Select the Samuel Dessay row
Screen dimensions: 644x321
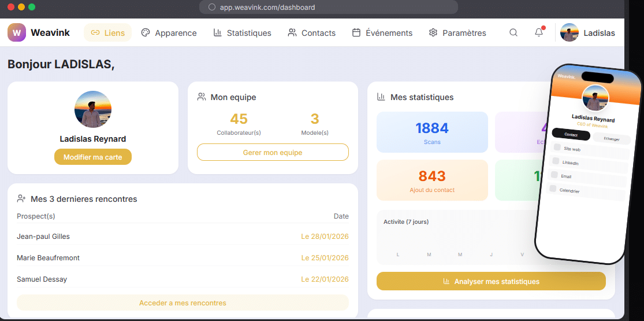pyautogui.click(x=183, y=279)
